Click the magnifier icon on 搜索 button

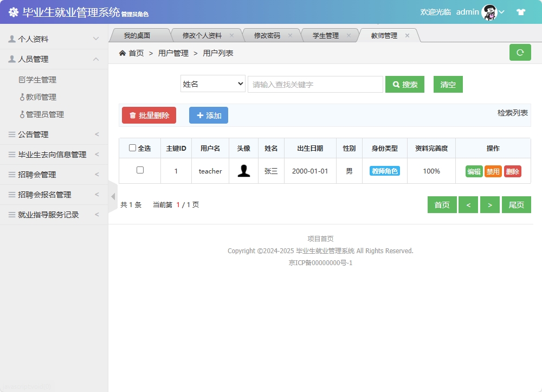coord(395,84)
